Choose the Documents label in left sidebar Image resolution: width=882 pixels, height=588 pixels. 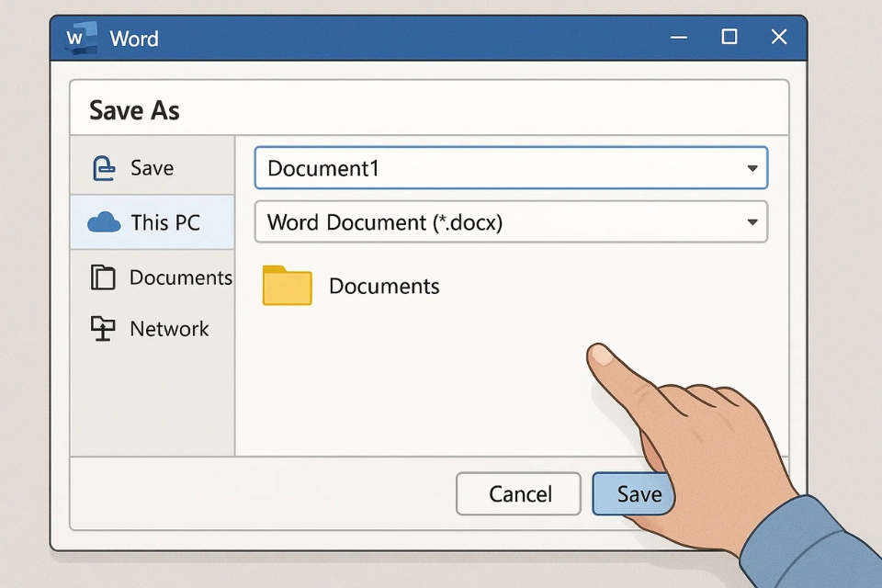tap(180, 277)
